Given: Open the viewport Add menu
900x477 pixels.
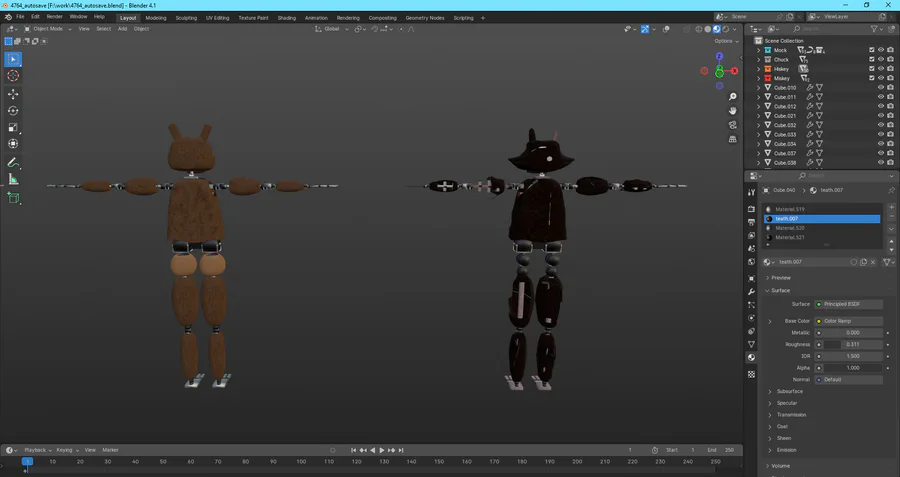Looking at the screenshot, I should [x=122, y=29].
